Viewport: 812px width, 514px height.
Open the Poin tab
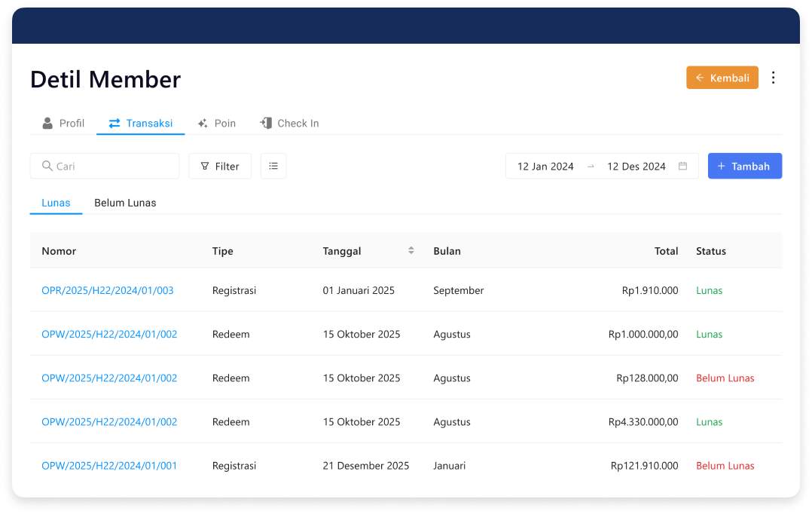(216, 124)
